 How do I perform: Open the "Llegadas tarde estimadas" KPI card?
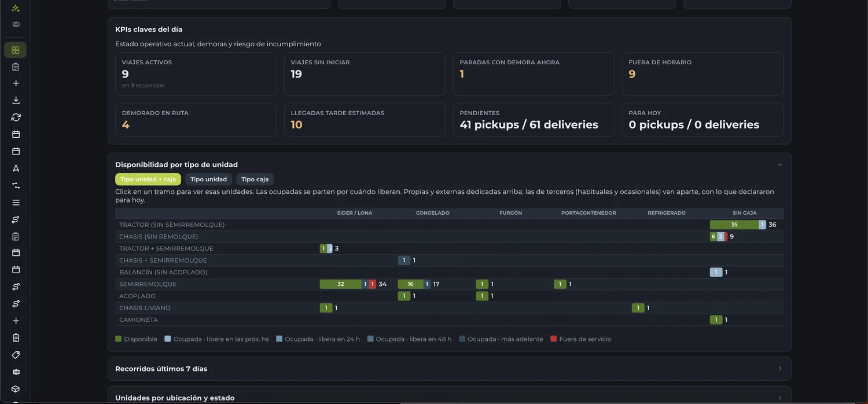pos(365,120)
